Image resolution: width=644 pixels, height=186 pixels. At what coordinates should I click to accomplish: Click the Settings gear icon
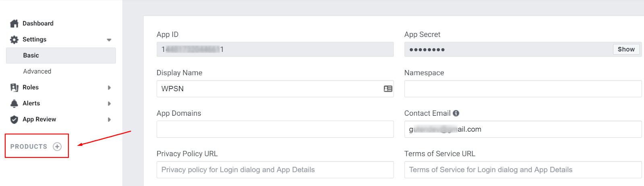click(x=14, y=39)
